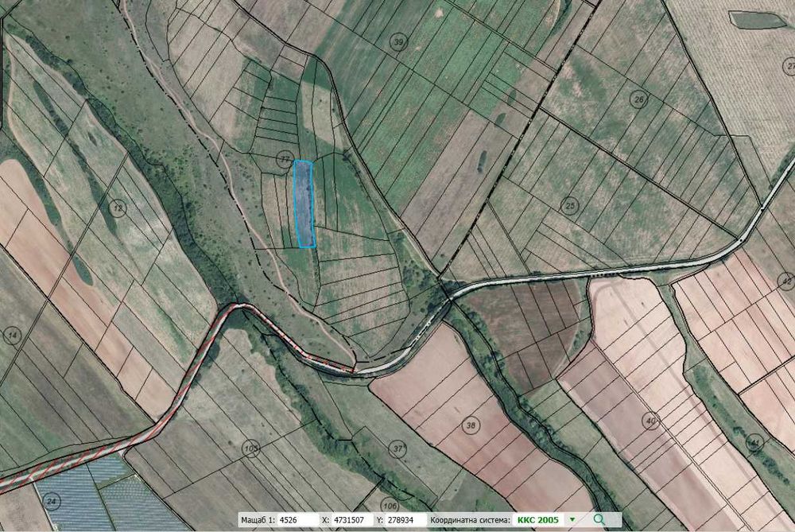This screenshot has width=795, height=532.
Task: Click cadastral block label 40
Action: pos(650,421)
